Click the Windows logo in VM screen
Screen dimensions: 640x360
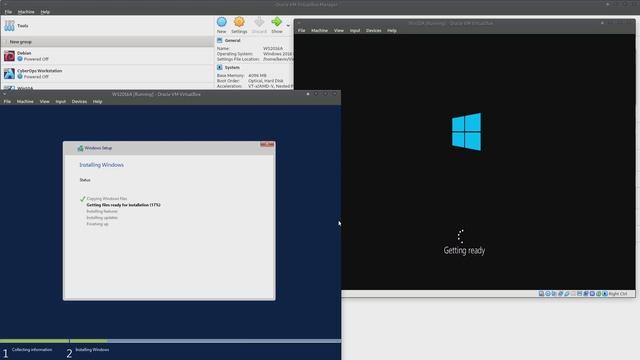pyautogui.click(x=466, y=132)
